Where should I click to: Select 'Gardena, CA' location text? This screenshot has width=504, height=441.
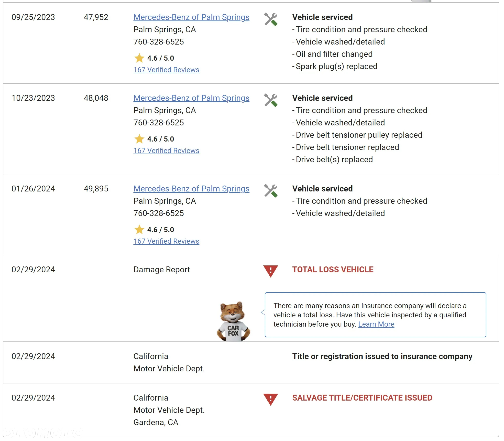pyautogui.click(x=156, y=422)
